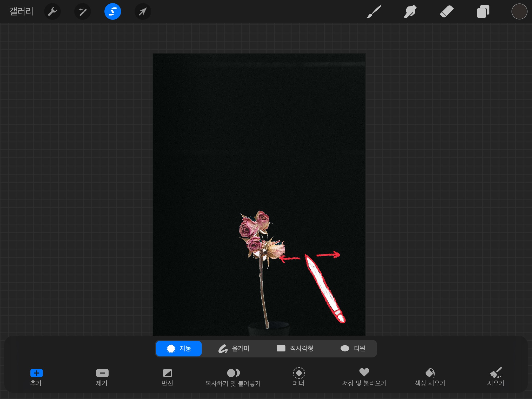Tap 복사하기 및 붙여넣기 copy and paste
Image resolution: width=532 pixels, height=399 pixels.
(x=233, y=377)
